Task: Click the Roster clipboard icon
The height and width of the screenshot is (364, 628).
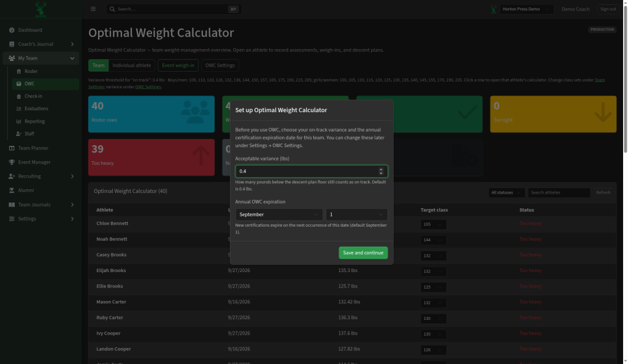Action: tap(19, 71)
